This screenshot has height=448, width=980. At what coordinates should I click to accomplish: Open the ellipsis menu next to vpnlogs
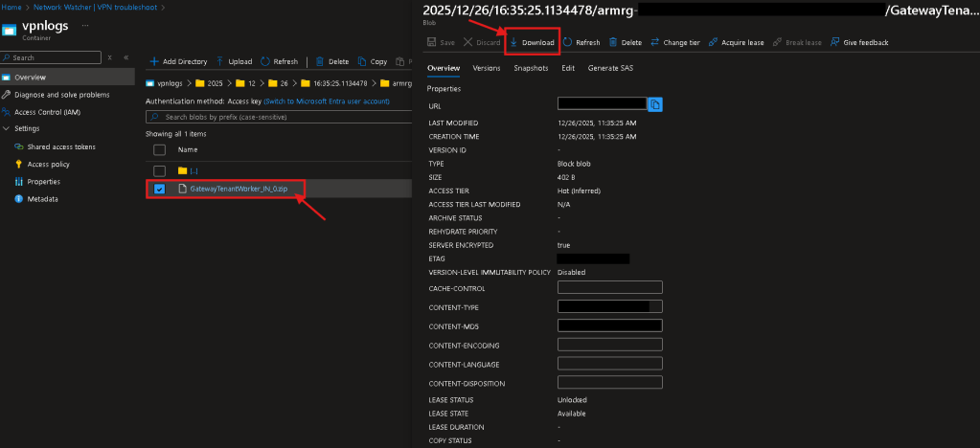(x=86, y=24)
